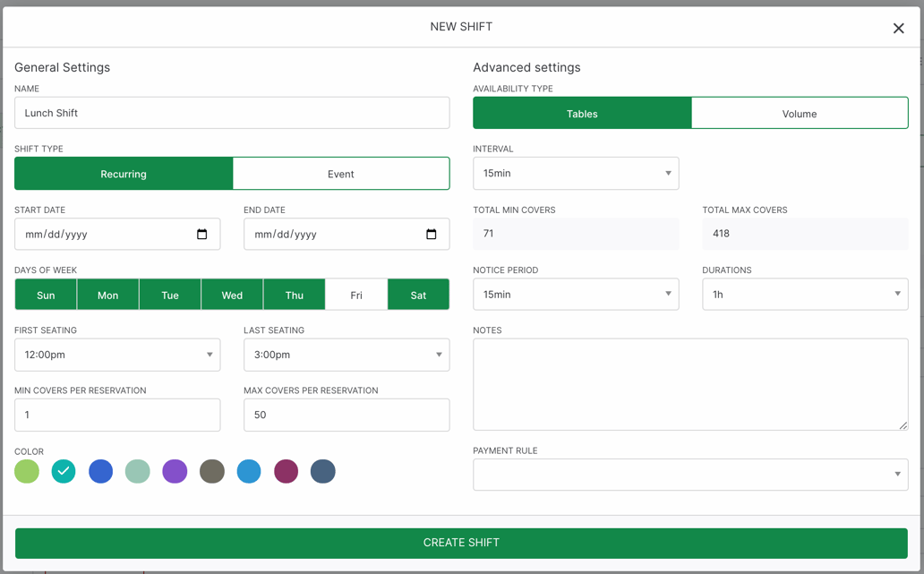Click the Create Shift button
This screenshot has width=924, height=574.
461,543
